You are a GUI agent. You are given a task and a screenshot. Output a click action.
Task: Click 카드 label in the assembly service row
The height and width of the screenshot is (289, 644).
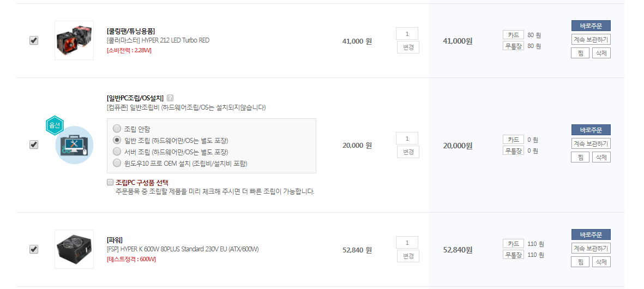pyautogui.click(x=513, y=140)
